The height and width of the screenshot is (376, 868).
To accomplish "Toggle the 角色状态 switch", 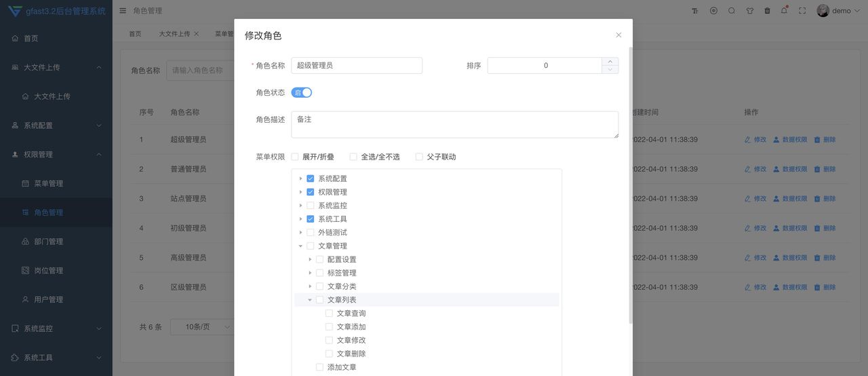I will 302,92.
